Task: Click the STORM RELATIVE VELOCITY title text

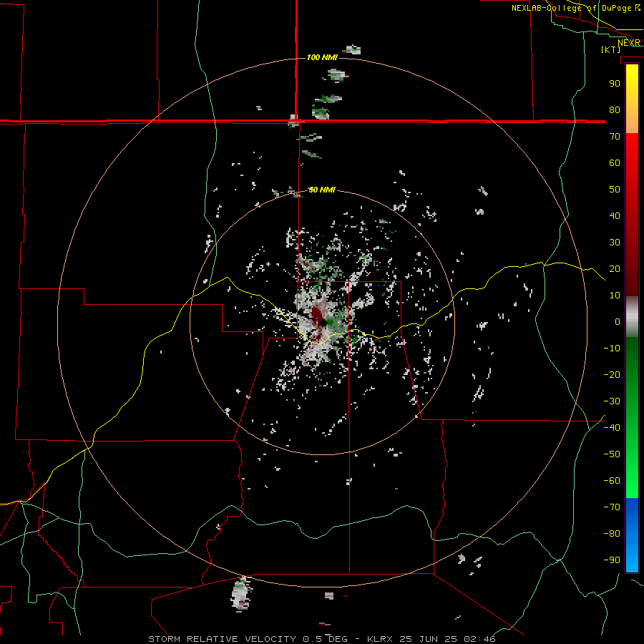Action: point(222,639)
